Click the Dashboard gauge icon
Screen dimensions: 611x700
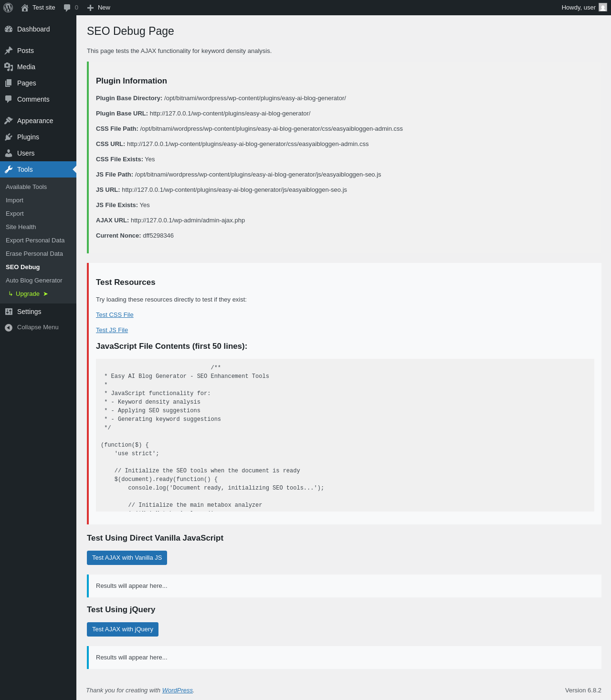coord(9,29)
